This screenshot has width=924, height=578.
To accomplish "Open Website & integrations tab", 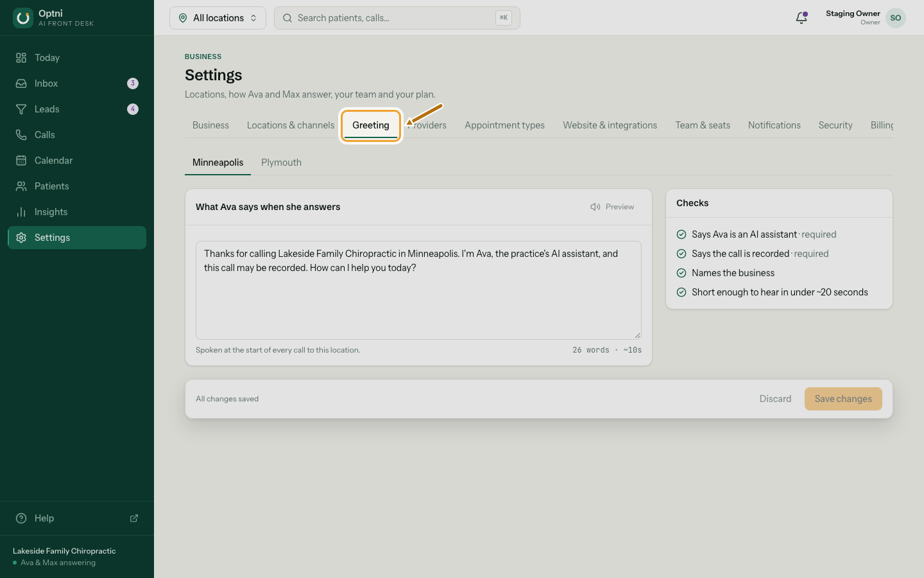I will point(610,125).
